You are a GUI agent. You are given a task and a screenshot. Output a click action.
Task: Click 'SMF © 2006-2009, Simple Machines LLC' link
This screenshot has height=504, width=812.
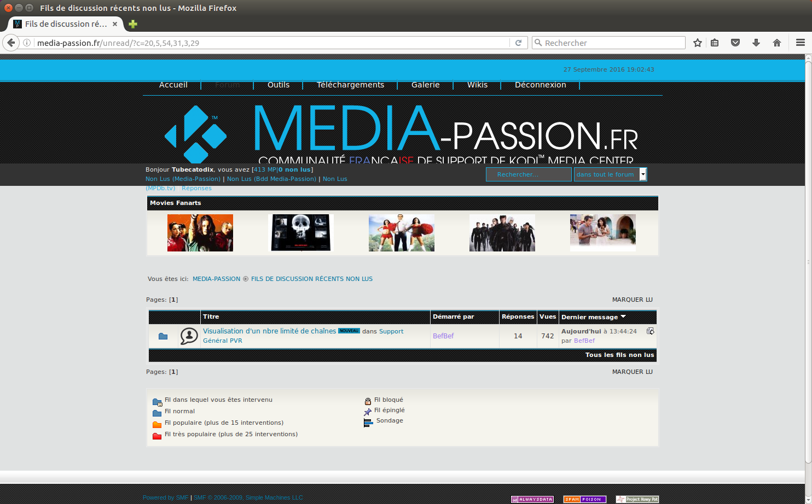[248, 497]
